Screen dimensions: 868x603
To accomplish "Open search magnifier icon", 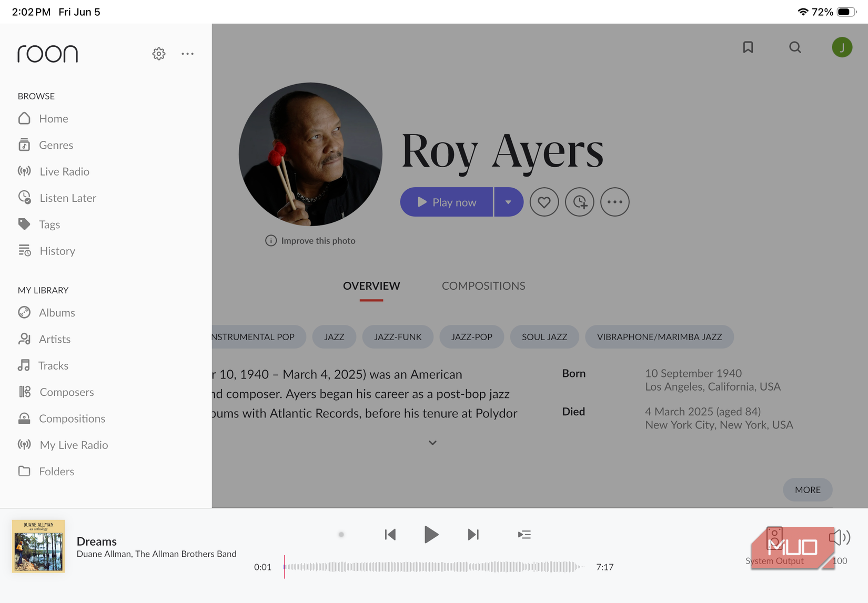I will [x=795, y=47].
